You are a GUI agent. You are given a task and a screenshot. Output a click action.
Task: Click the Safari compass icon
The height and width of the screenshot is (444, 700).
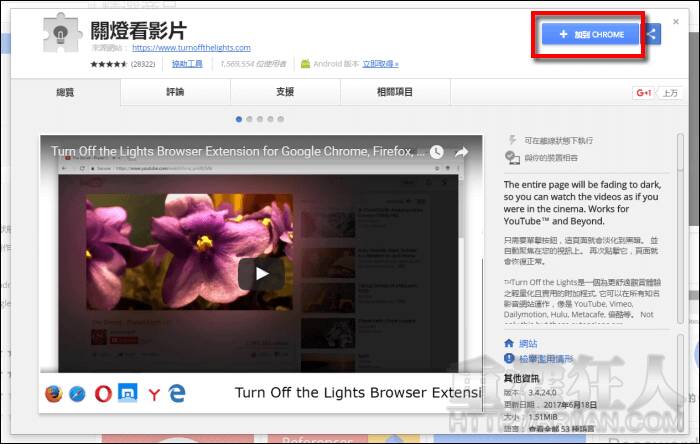click(x=77, y=394)
